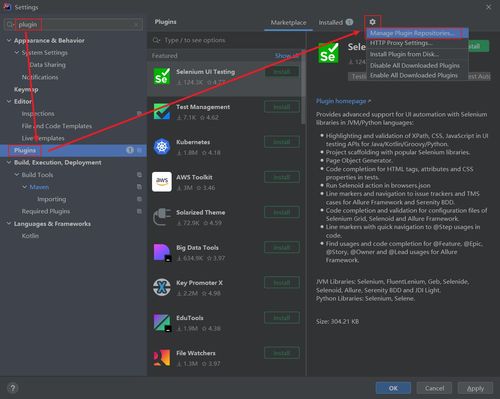Install the Big Data Tools plugin
This screenshot has width=500, height=399.
pos(282,248)
